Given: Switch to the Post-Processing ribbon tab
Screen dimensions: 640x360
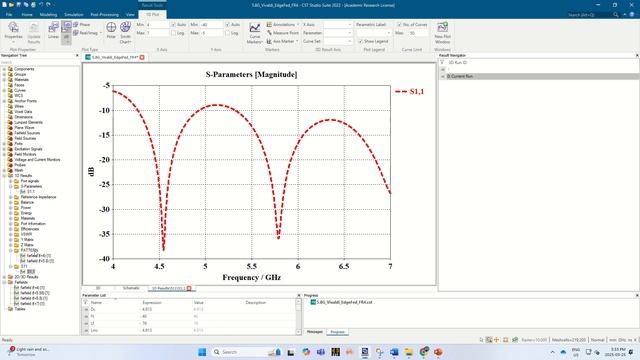Looking at the screenshot, I should (104, 15).
